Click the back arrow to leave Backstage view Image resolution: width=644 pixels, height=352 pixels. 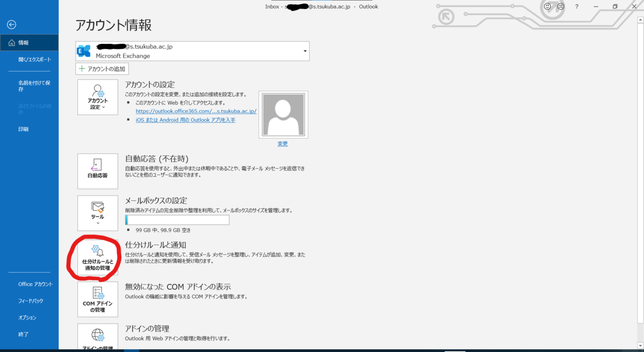pos(11,24)
